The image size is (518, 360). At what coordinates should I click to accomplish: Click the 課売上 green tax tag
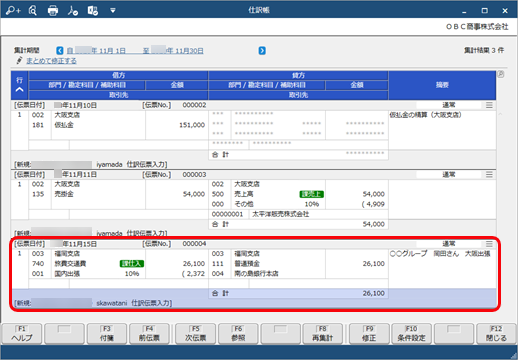(x=312, y=194)
